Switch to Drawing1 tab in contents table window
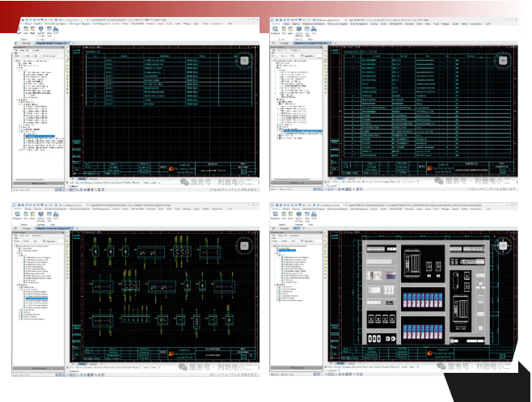The image size is (532, 402). pos(26,43)
